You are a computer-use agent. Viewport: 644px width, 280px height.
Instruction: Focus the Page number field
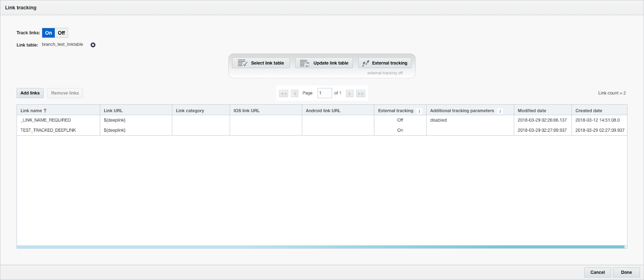click(x=324, y=93)
